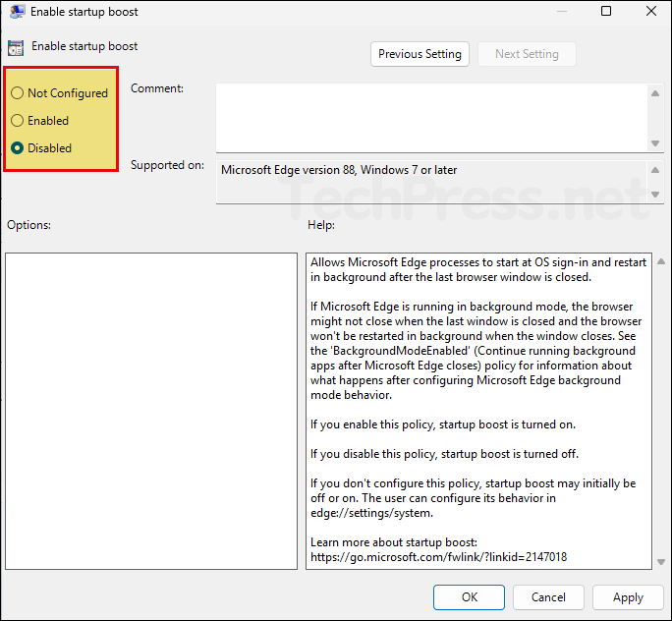The width and height of the screenshot is (672, 621).
Task: Click the 'Options:' label
Action: (28, 225)
